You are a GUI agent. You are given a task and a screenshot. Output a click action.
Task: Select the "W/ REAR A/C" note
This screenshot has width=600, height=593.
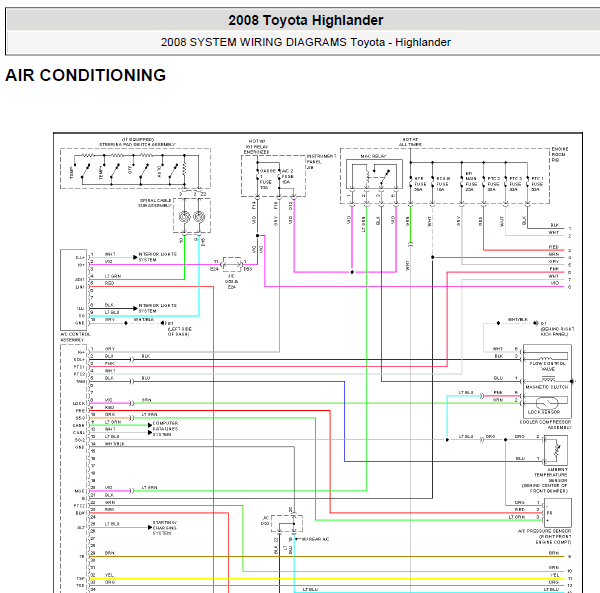click(315, 539)
